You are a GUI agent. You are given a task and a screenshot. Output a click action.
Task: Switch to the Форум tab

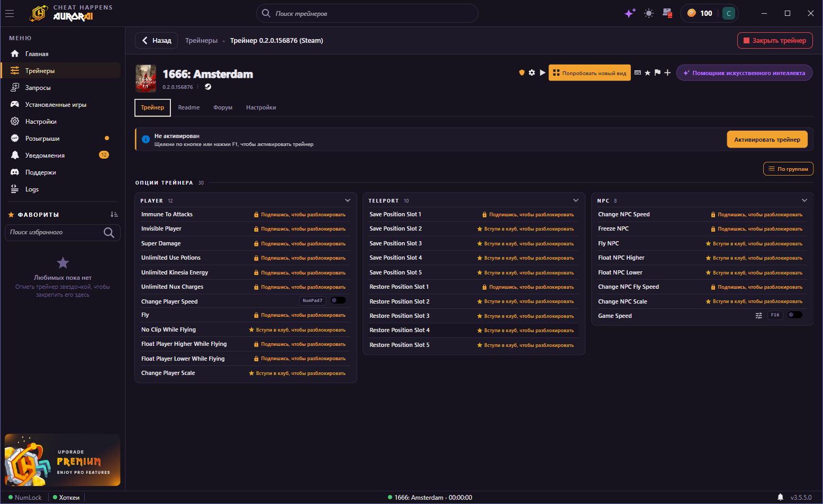click(x=223, y=107)
